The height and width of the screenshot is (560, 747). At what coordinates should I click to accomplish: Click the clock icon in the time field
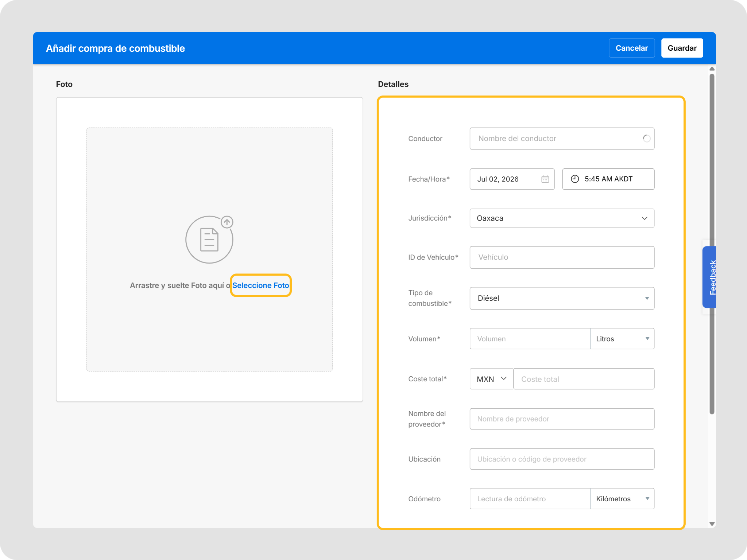coord(575,179)
